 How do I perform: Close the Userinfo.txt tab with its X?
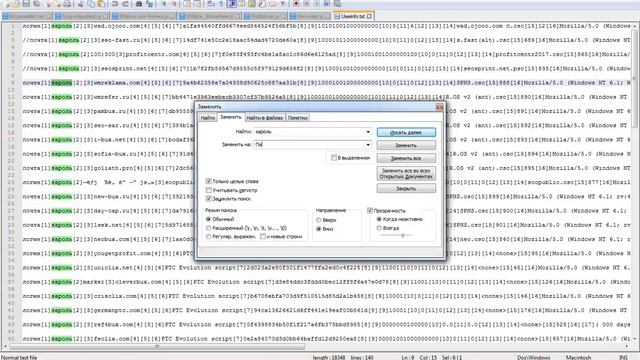coord(369,16)
